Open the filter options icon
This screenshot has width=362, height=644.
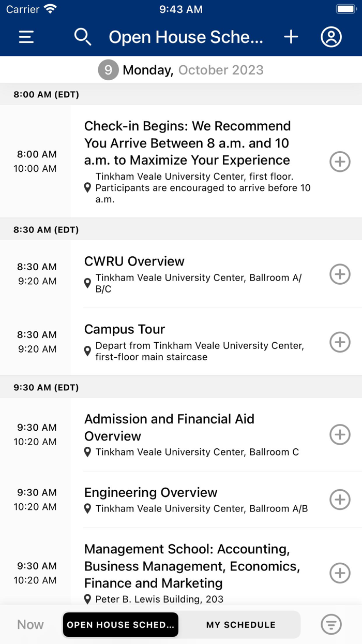(x=331, y=624)
